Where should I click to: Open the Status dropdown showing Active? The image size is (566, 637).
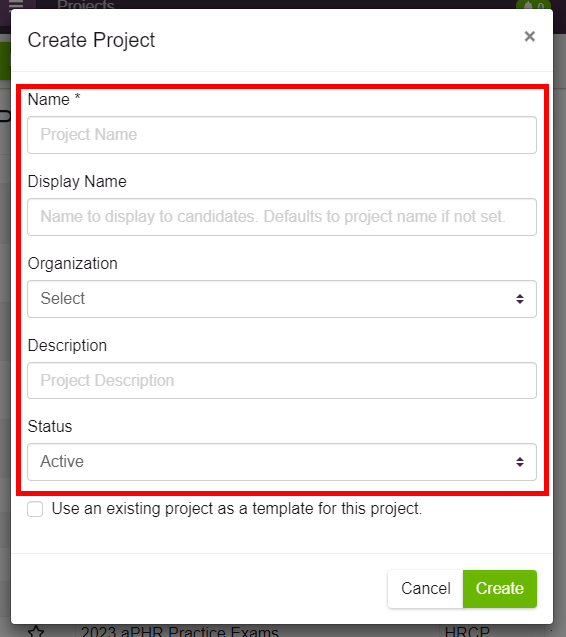[x=282, y=462]
